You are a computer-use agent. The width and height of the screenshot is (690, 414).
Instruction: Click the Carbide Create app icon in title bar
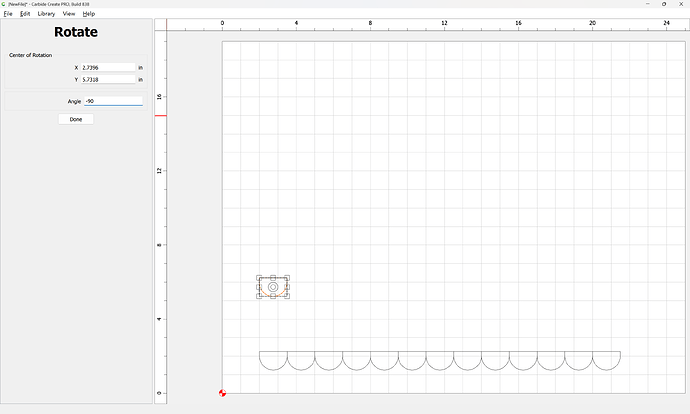pos(4,4)
